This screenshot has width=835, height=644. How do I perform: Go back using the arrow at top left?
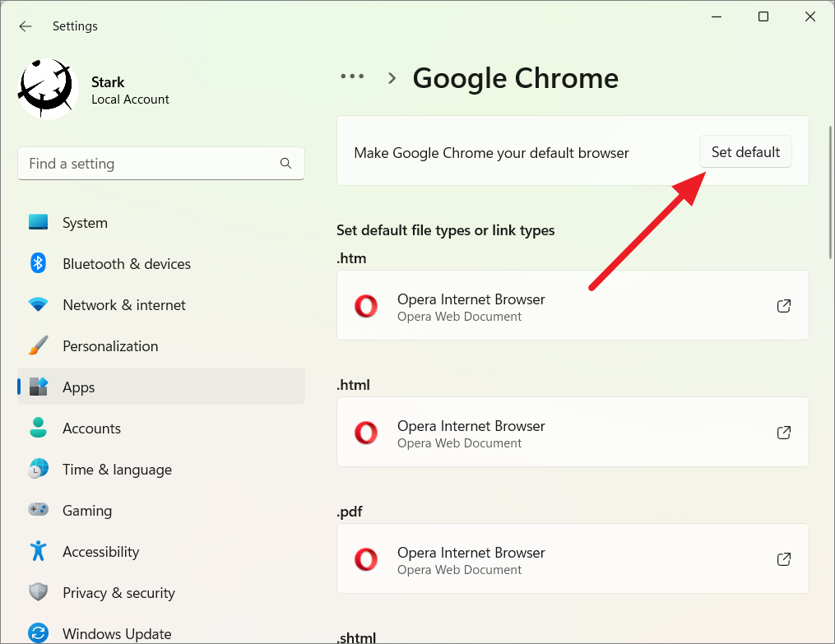click(x=25, y=25)
